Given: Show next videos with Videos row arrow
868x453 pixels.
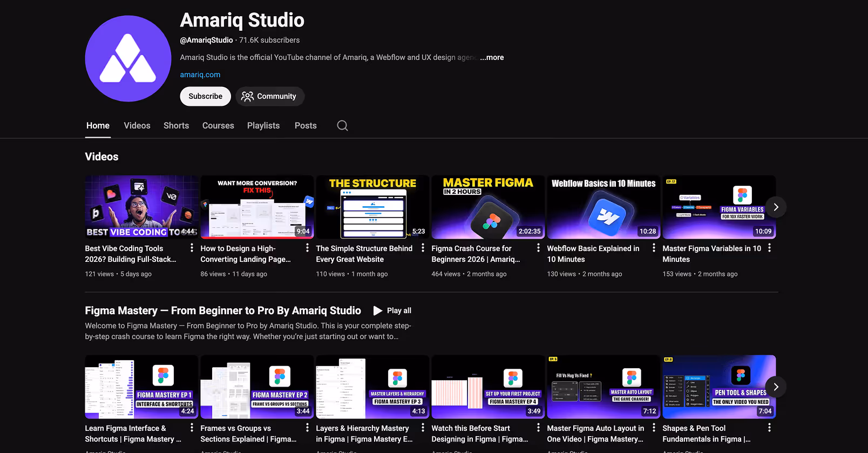Looking at the screenshot, I should coord(776,207).
